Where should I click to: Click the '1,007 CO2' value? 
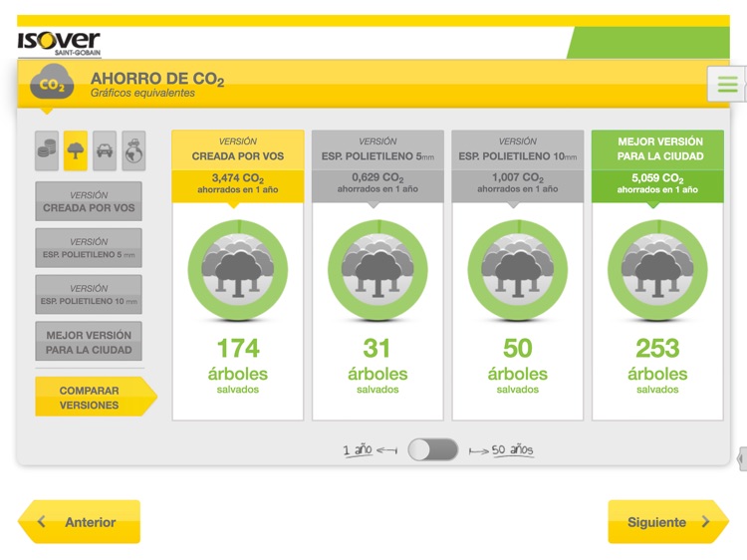pos(518,177)
